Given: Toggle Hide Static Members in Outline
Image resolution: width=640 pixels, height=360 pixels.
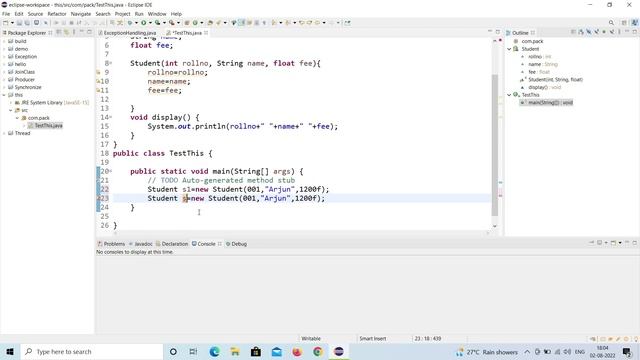Looking at the screenshot, I should pos(596,32).
